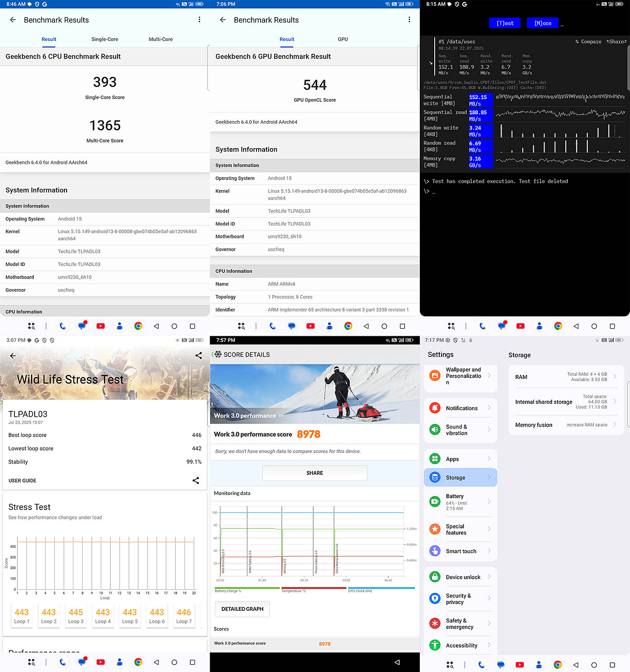Screen dimensions: 630x672
Task: Go back from Geekbench GPU Benchmark Results
Action: click(x=223, y=20)
